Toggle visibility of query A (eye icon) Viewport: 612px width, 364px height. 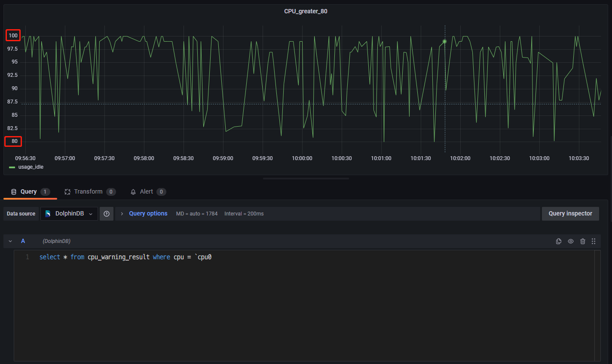pos(571,241)
